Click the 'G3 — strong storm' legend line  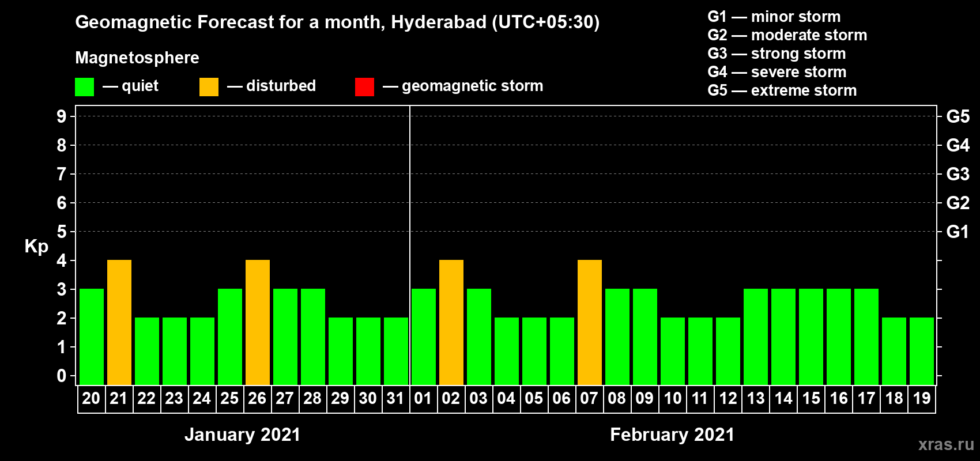[777, 54]
